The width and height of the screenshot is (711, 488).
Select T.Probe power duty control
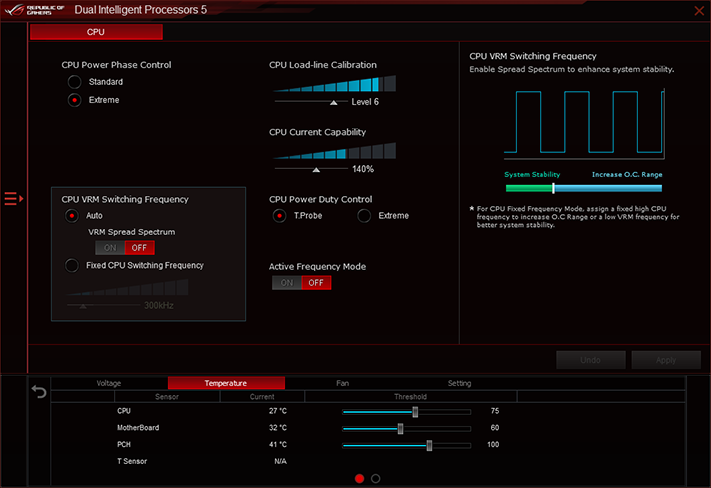pyautogui.click(x=279, y=216)
